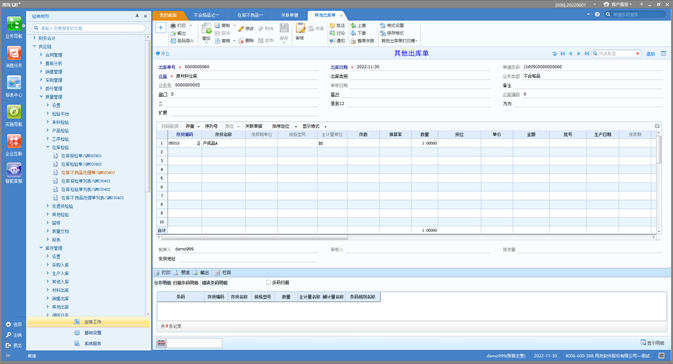Click 关联单据 above the grid

(254, 126)
